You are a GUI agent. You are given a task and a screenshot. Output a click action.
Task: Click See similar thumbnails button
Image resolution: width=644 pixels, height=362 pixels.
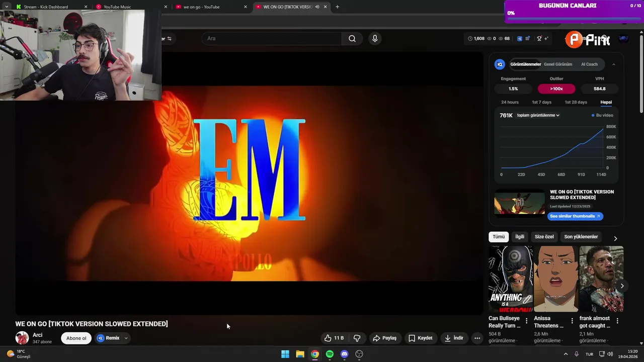[x=575, y=216]
